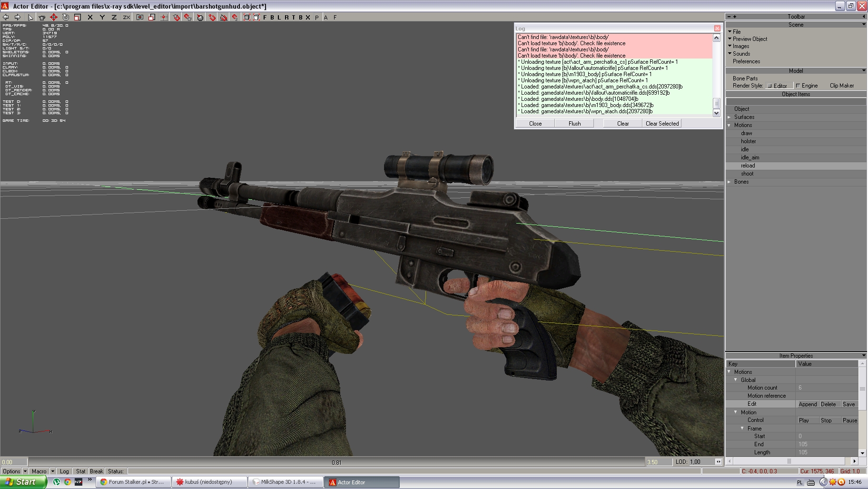Select the idle_aim motion
Screen dimensions: 868x489
pos(750,157)
